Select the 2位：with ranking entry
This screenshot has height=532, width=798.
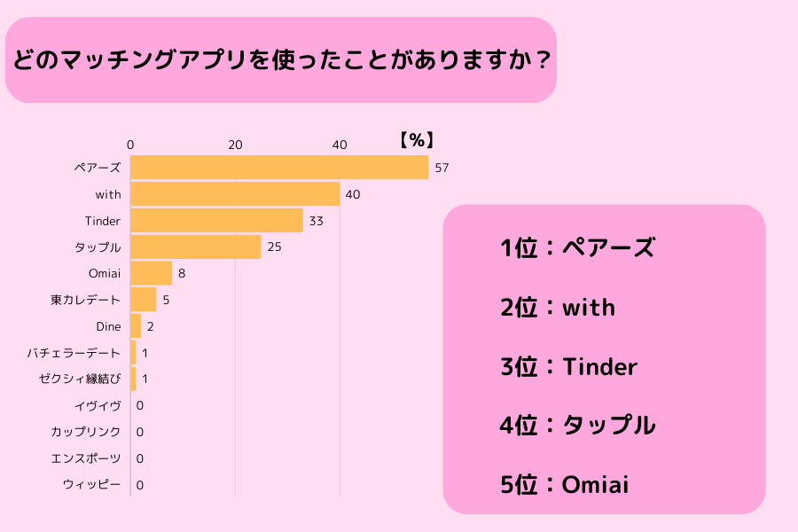pyautogui.click(x=558, y=308)
